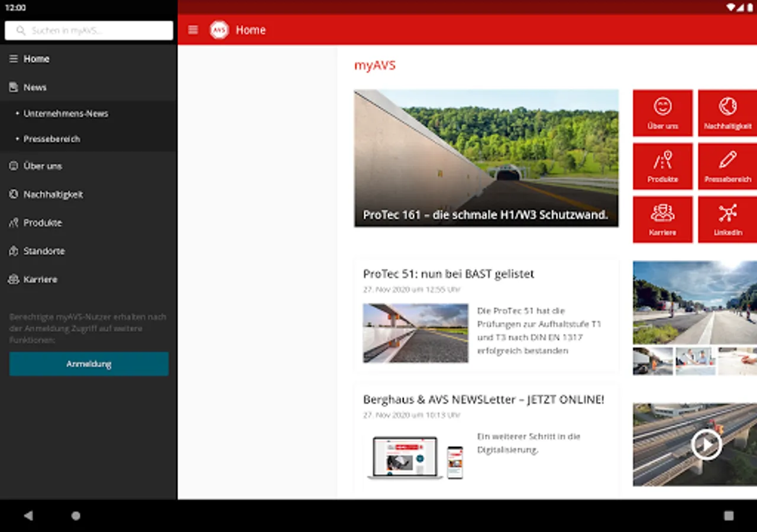Go to Produkte in sidebar
This screenshot has height=532, width=757.
[x=89, y=223]
